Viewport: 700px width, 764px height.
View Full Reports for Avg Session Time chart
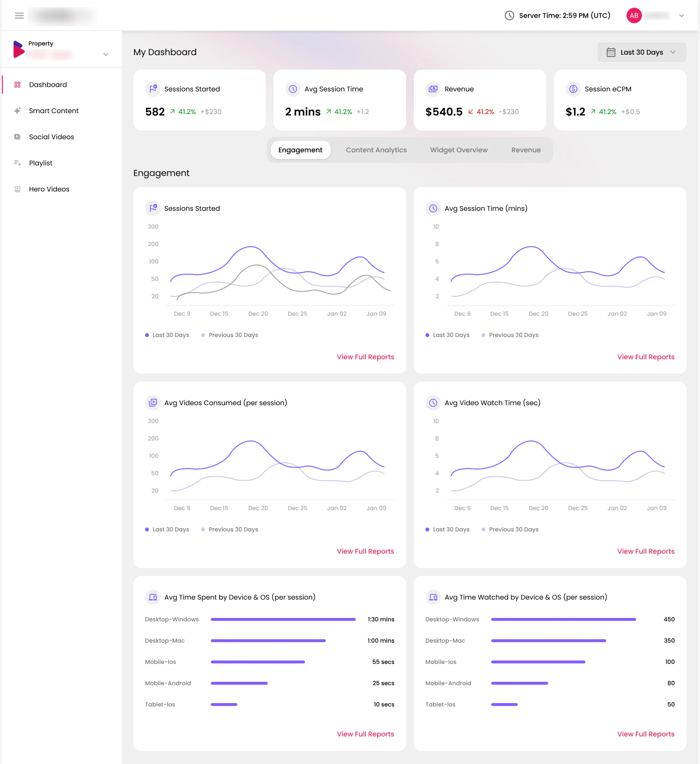646,357
